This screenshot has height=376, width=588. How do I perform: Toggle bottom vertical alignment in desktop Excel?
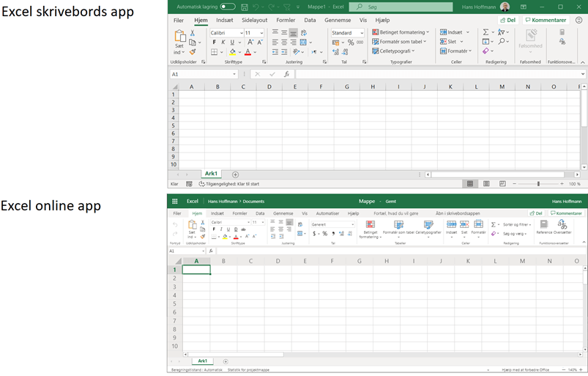tap(293, 33)
